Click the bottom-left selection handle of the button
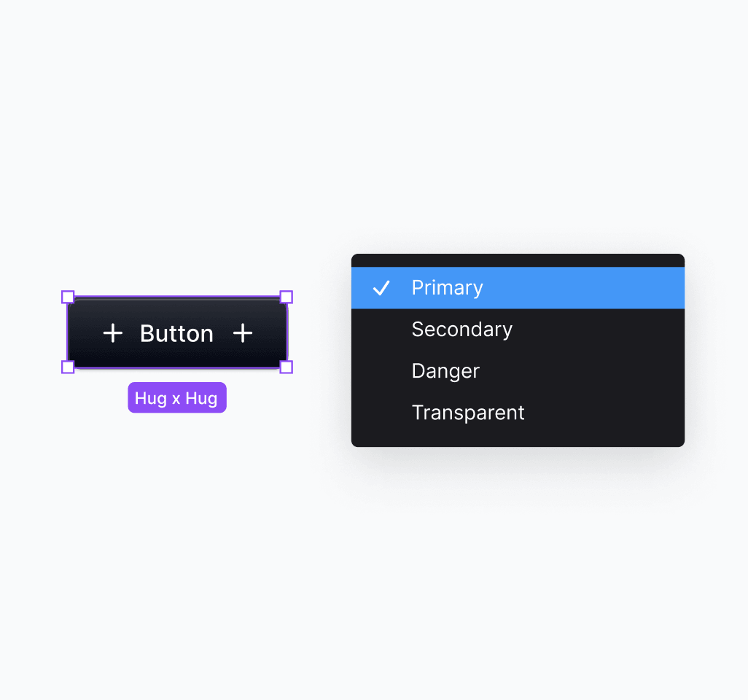The width and height of the screenshot is (748, 700). pyautogui.click(x=68, y=367)
